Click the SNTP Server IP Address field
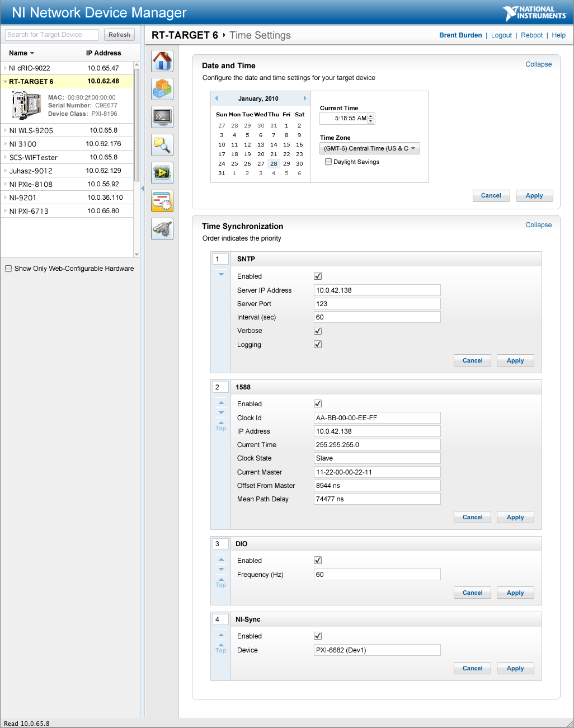 [x=377, y=290]
